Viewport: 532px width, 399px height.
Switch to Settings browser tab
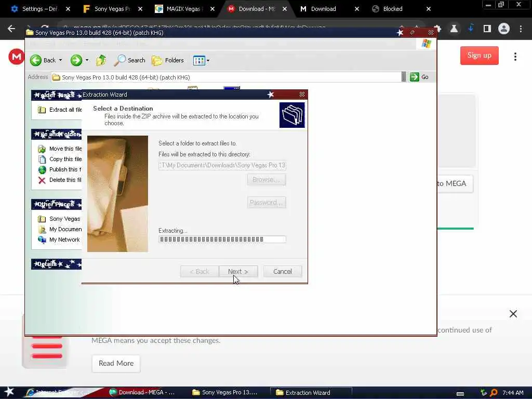point(40,9)
